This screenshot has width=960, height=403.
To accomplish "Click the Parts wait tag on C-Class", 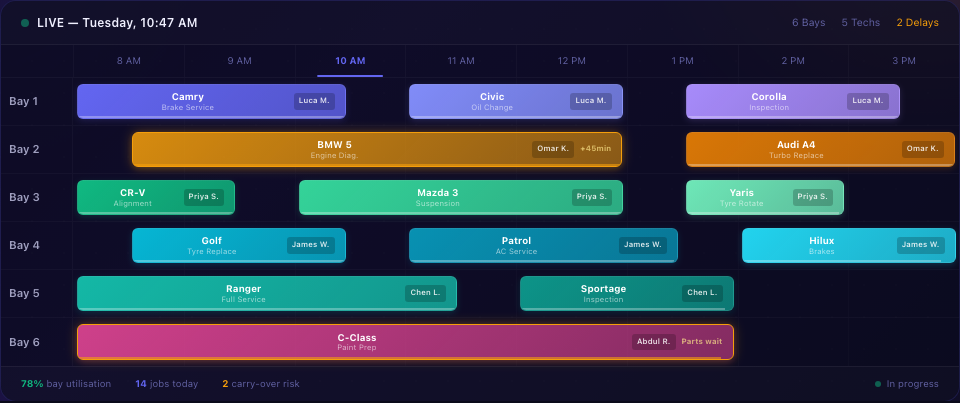I will pos(702,342).
